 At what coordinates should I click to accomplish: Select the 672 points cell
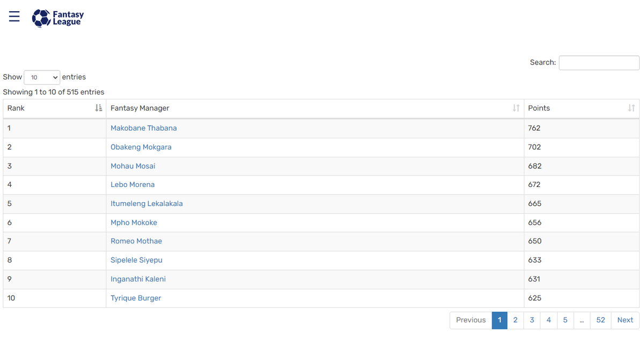coord(582,185)
